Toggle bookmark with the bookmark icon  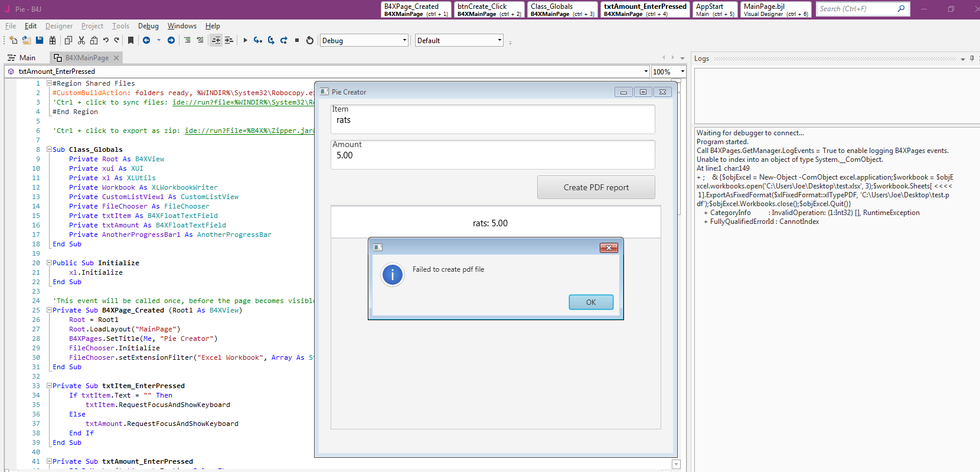tap(130, 40)
